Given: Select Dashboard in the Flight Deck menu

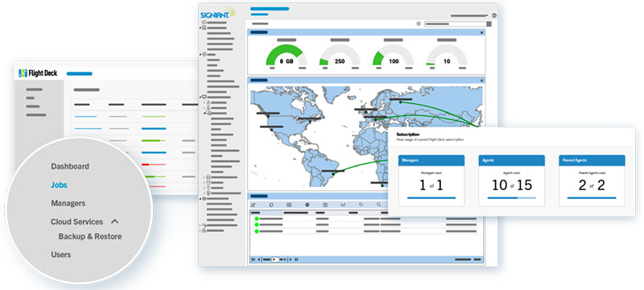Looking at the screenshot, I should click(70, 167).
